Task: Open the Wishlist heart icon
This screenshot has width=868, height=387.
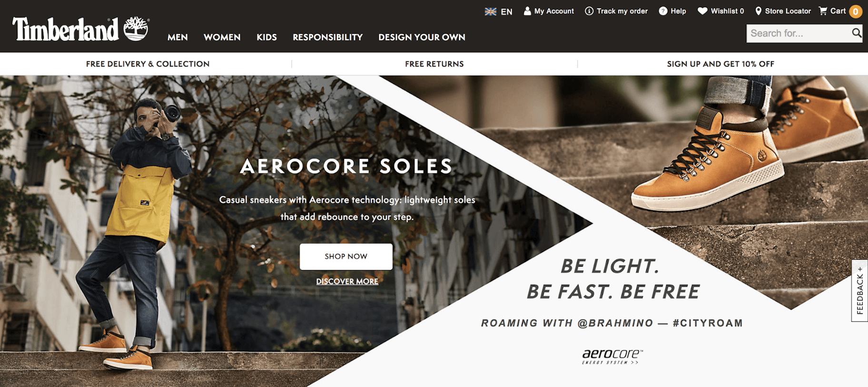Action: pyautogui.click(x=702, y=11)
